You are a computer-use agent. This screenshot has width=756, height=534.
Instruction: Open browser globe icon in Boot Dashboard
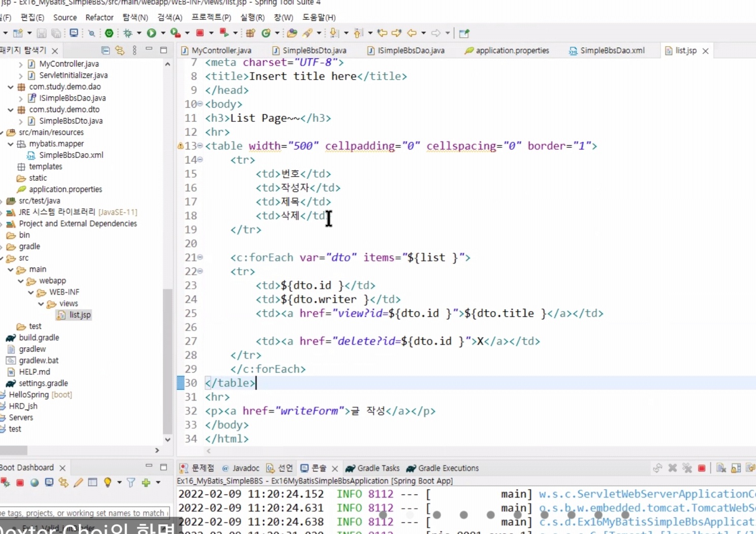click(34, 483)
